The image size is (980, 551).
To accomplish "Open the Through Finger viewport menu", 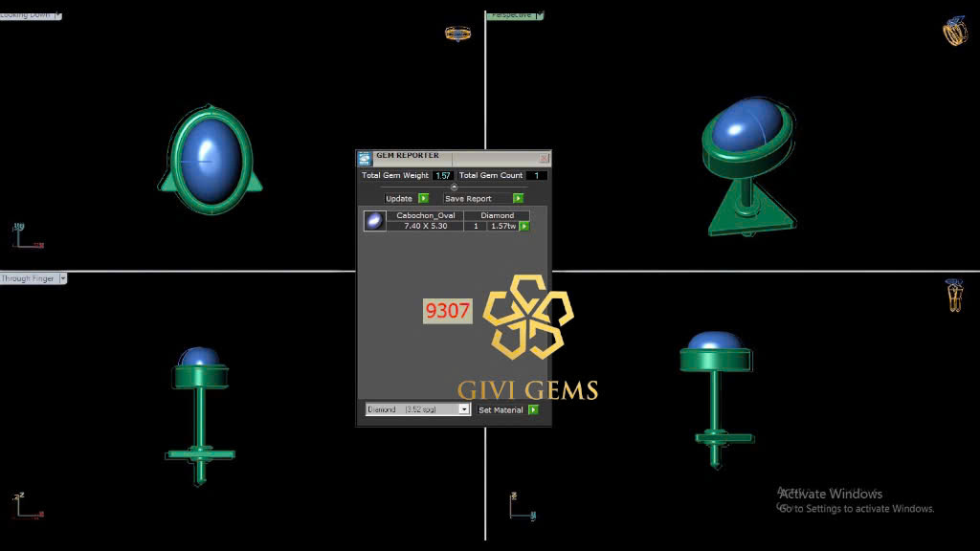I will pos(62,278).
